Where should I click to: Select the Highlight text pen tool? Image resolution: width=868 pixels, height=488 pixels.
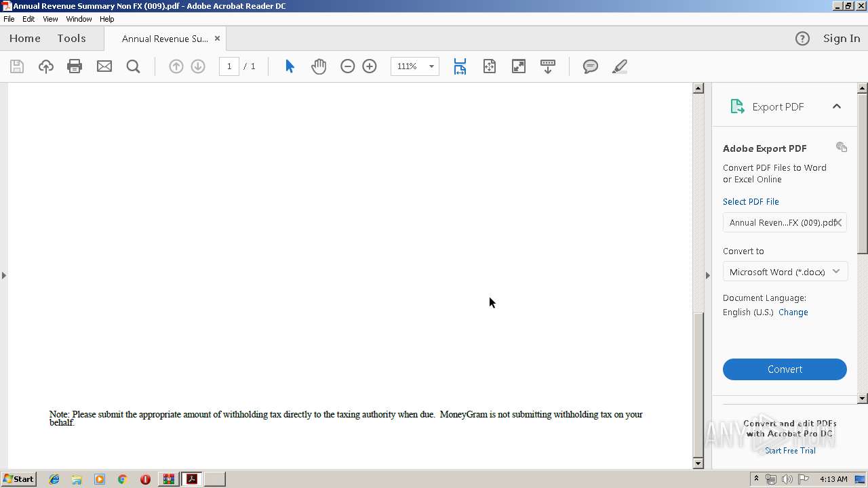[x=620, y=66]
